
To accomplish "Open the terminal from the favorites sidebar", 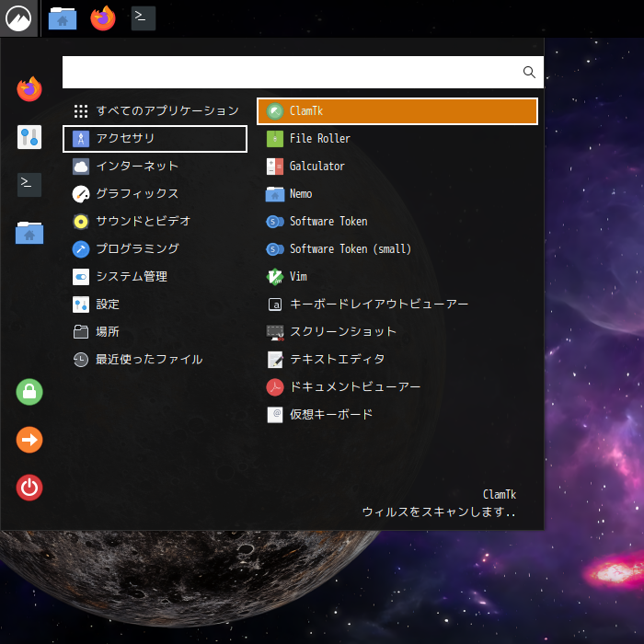I will click(x=29, y=185).
